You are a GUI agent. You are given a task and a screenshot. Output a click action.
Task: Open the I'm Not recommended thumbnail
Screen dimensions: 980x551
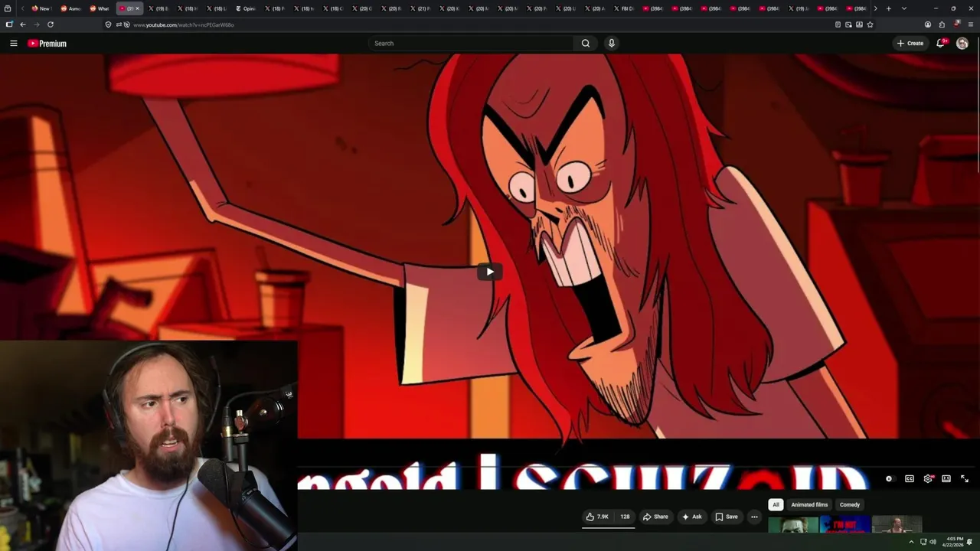(845, 525)
